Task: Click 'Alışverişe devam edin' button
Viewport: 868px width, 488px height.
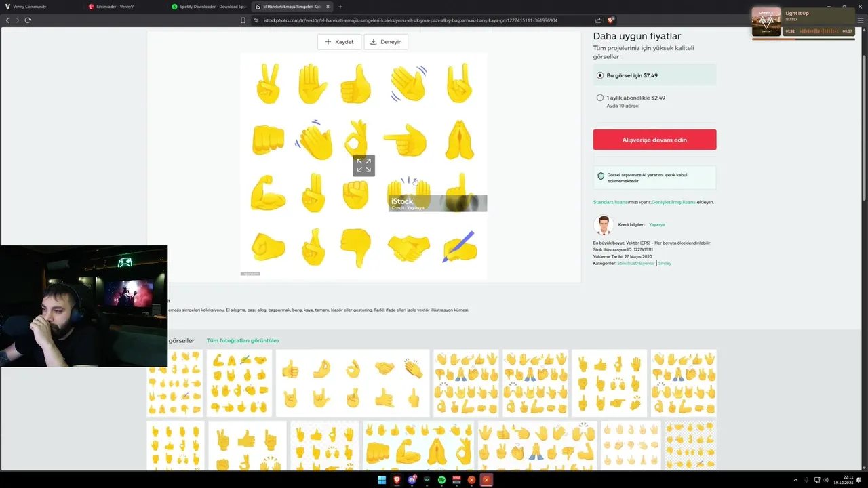Action: pos(654,140)
